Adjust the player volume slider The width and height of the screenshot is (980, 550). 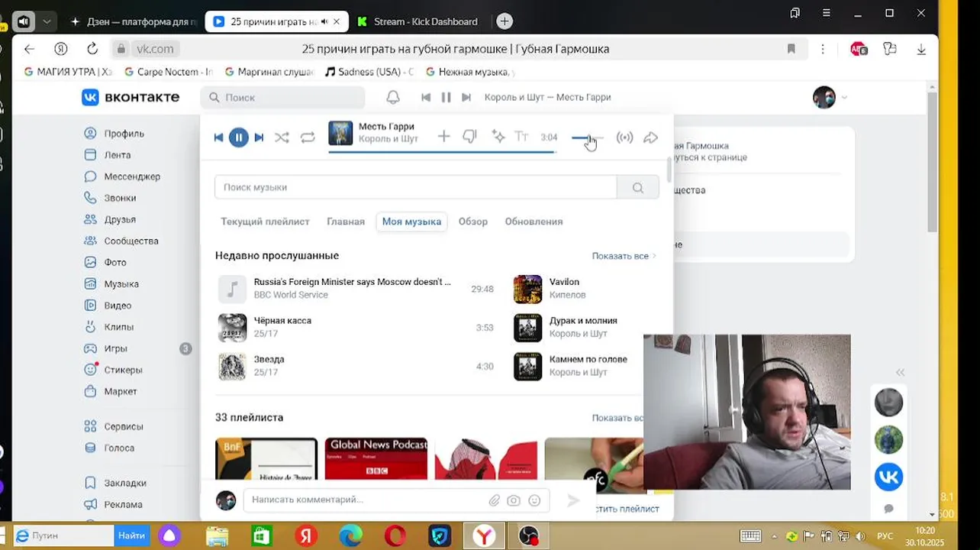click(x=588, y=137)
